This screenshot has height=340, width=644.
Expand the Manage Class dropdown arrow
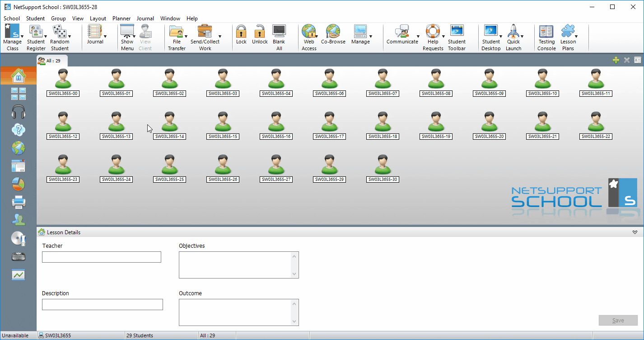pyautogui.click(x=22, y=37)
